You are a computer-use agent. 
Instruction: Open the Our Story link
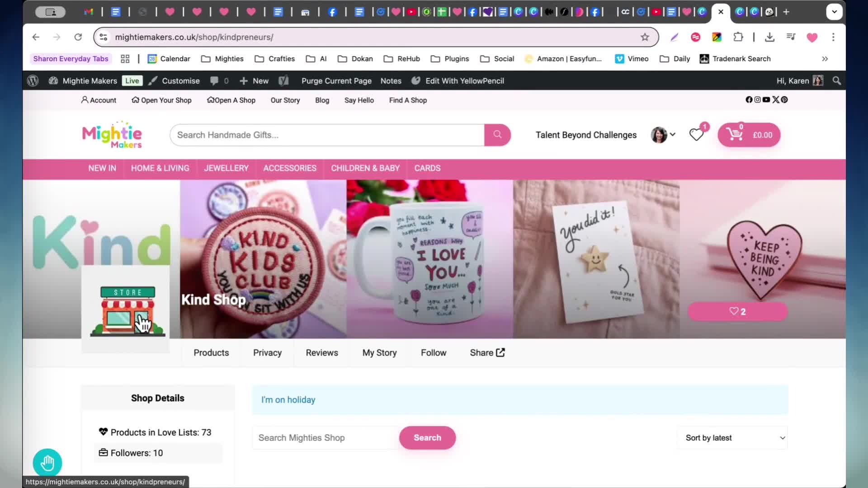click(x=285, y=100)
